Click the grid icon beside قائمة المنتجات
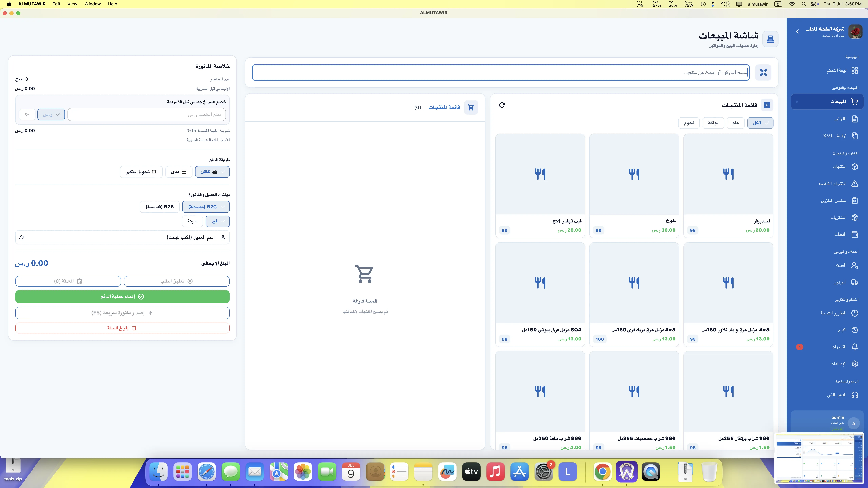The image size is (868, 488). click(767, 105)
